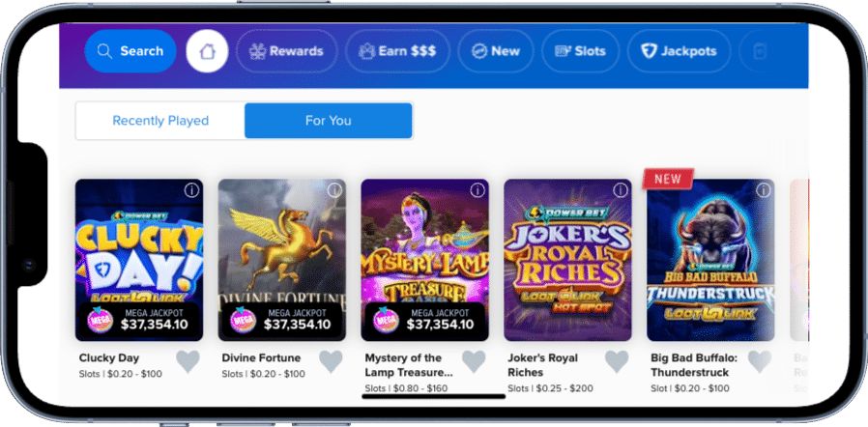Screen dimensions: 868x427
Task: Add Joker's Royal Riches to favorites
Action: 617,362
